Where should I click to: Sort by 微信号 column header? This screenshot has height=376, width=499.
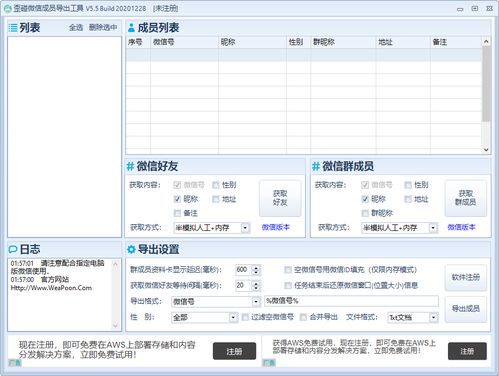(184, 42)
